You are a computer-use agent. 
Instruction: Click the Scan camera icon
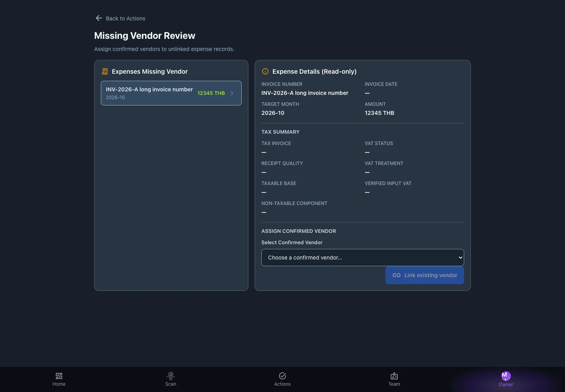(171, 376)
